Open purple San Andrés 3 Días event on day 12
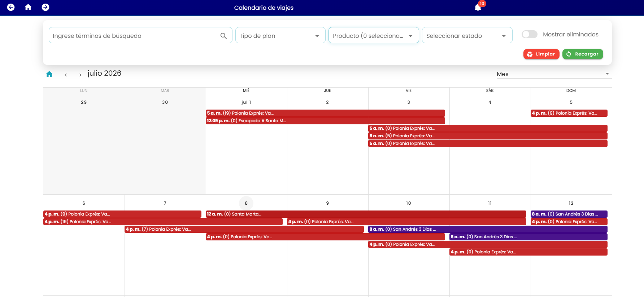The height and width of the screenshot is (297, 644). click(x=569, y=214)
